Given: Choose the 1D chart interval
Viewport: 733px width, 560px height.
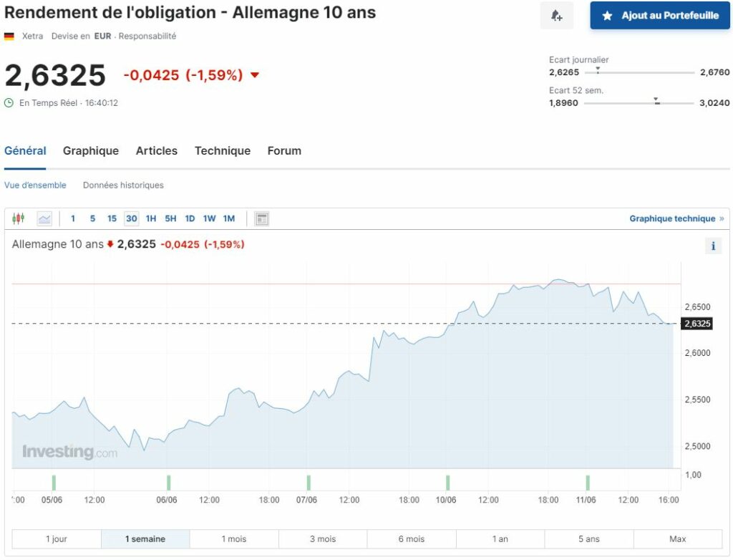Looking at the screenshot, I should pyautogui.click(x=190, y=218).
